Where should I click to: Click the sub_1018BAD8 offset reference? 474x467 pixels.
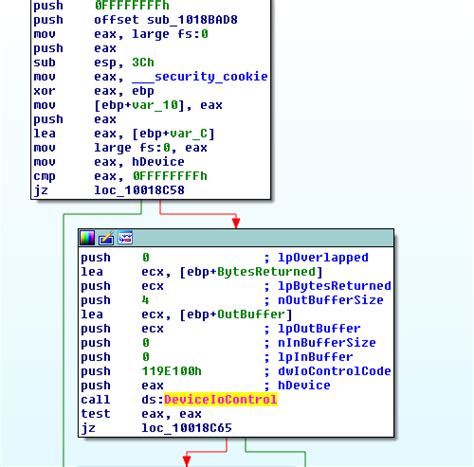[192, 20]
